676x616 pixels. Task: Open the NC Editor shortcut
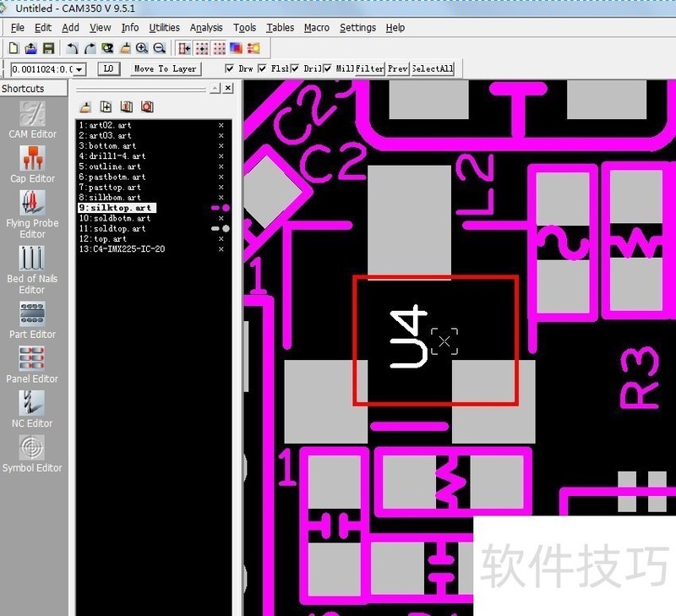[32, 409]
